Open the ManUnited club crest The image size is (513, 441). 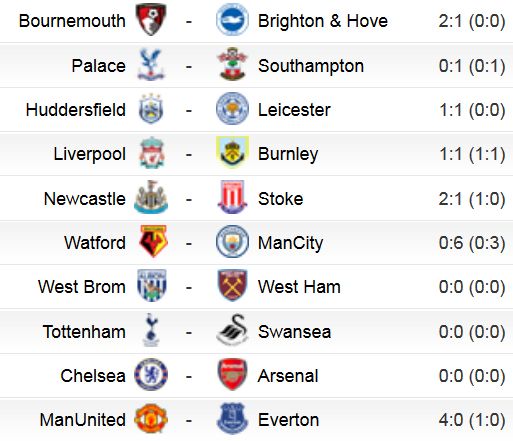(x=151, y=418)
